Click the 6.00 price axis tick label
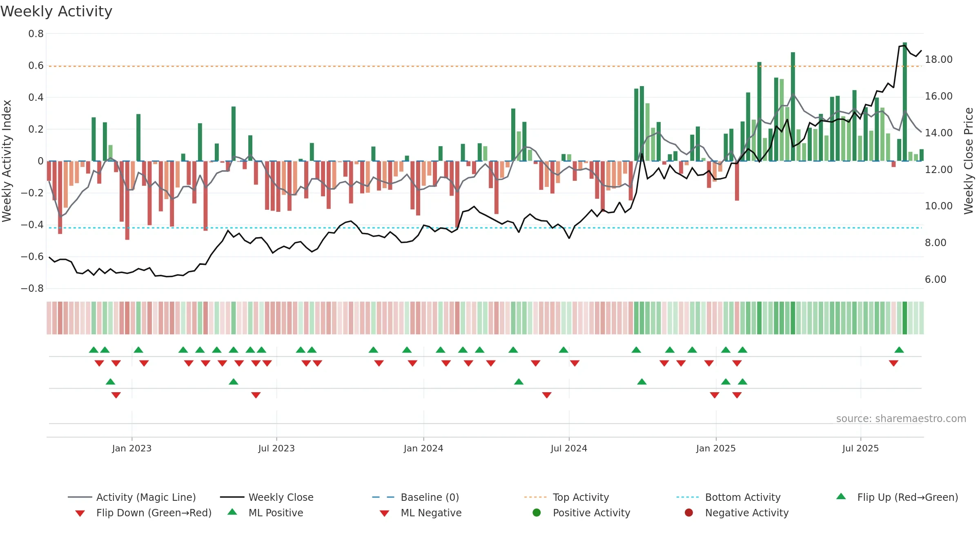 pos(935,280)
